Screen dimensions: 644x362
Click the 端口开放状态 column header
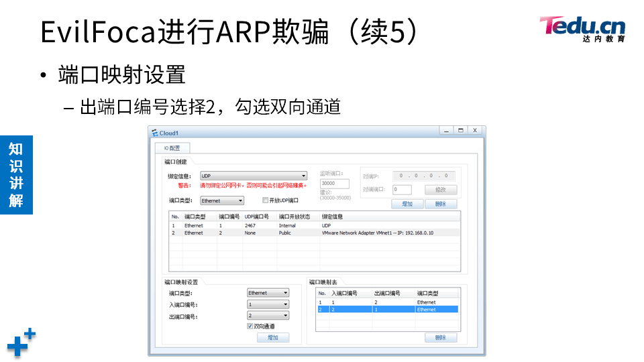[x=294, y=217]
